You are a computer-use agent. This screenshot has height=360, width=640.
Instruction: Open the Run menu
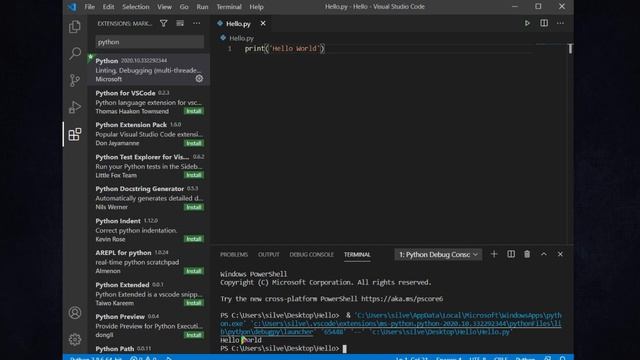(202, 7)
